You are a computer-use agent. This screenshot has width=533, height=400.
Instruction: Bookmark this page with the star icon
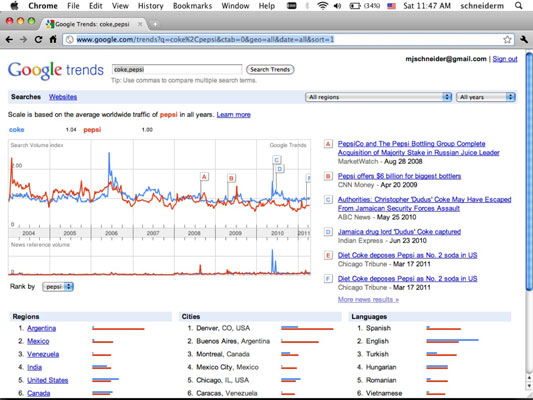click(x=507, y=39)
